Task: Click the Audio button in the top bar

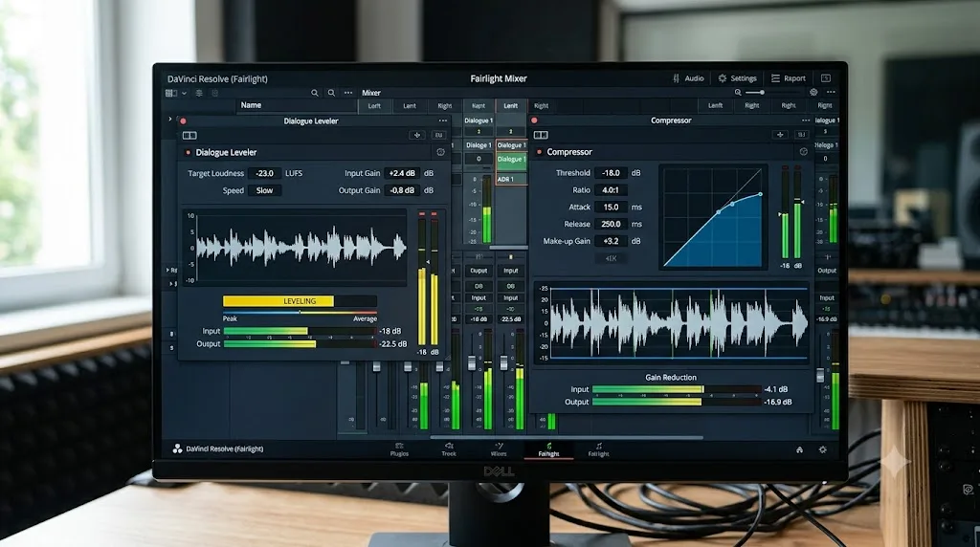Action: tap(688, 78)
